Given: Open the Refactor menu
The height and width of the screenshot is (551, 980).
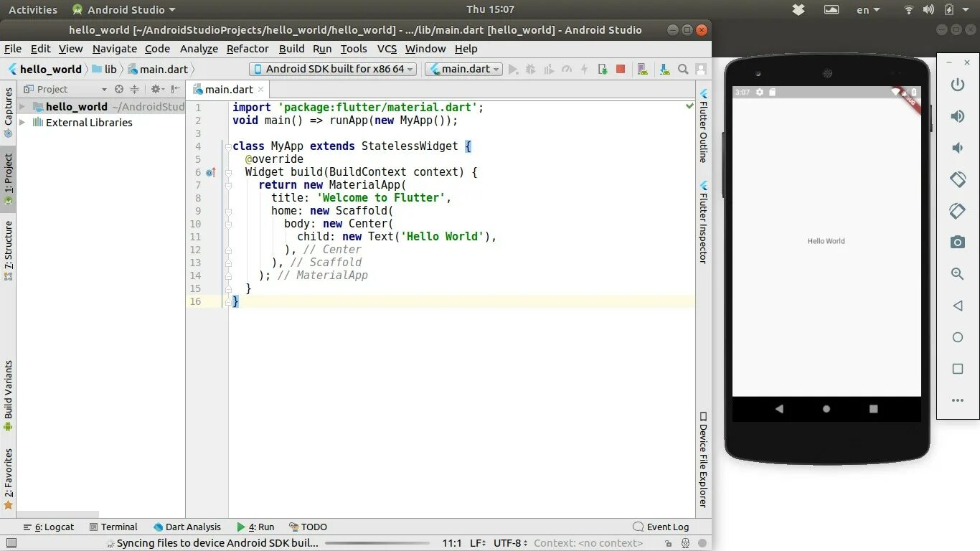Looking at the screenshot, I should pyautogui.click(x=248, y=49).
